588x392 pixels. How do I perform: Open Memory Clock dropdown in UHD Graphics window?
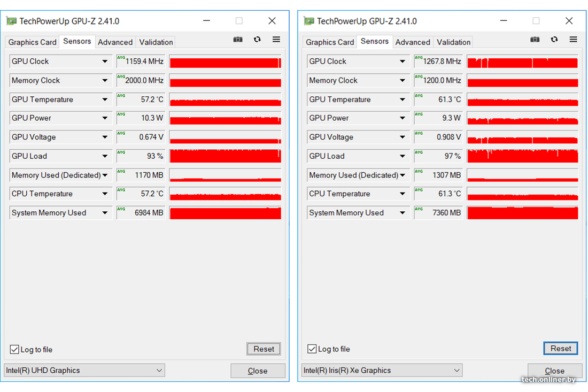tap(61, 80)
